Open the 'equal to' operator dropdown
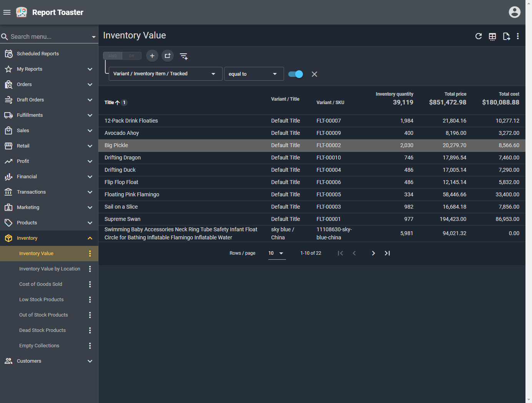 pos(254,74)
